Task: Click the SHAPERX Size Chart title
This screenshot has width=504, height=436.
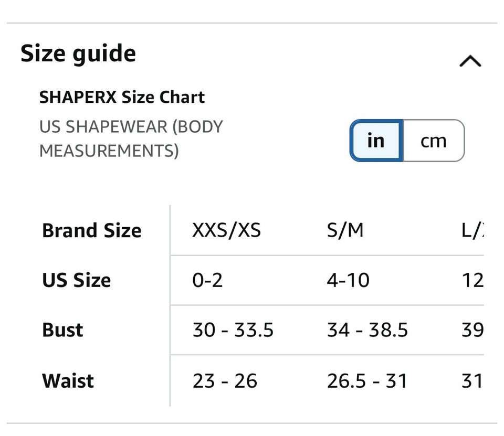Action: coord(121,97)
